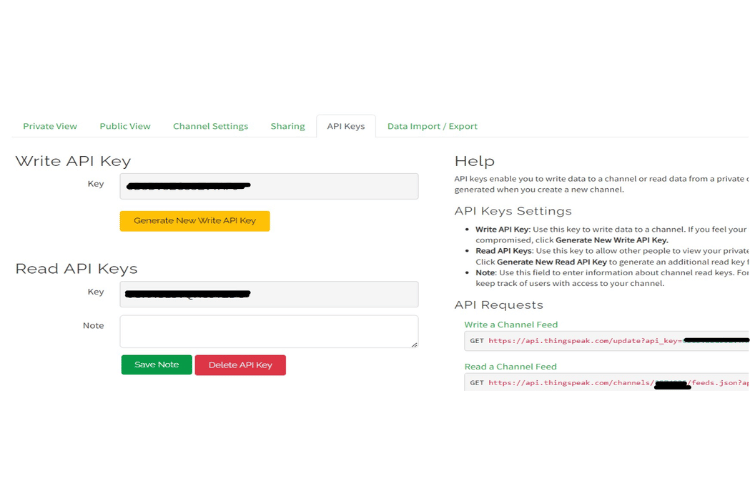Image resolution: width=750 pixels, height=500 pixels.
Task: Click the update?api_key request URL
Action: point(618,341)
